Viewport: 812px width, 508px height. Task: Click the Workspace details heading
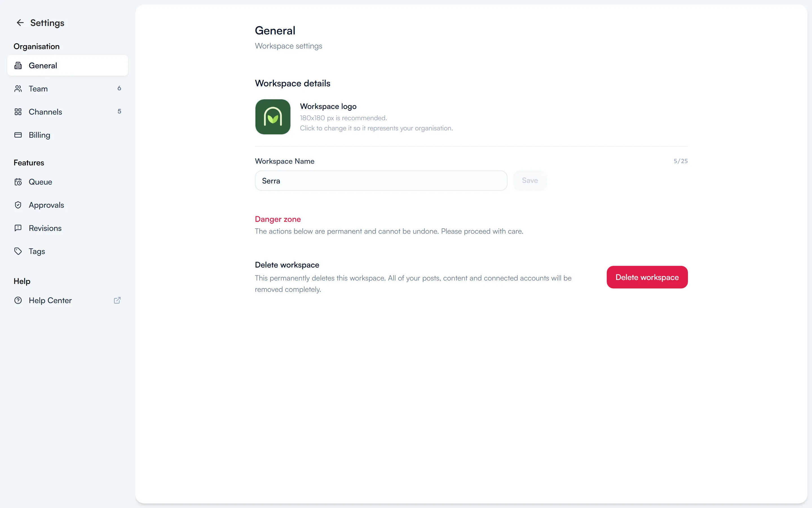(x=293, y=83)
